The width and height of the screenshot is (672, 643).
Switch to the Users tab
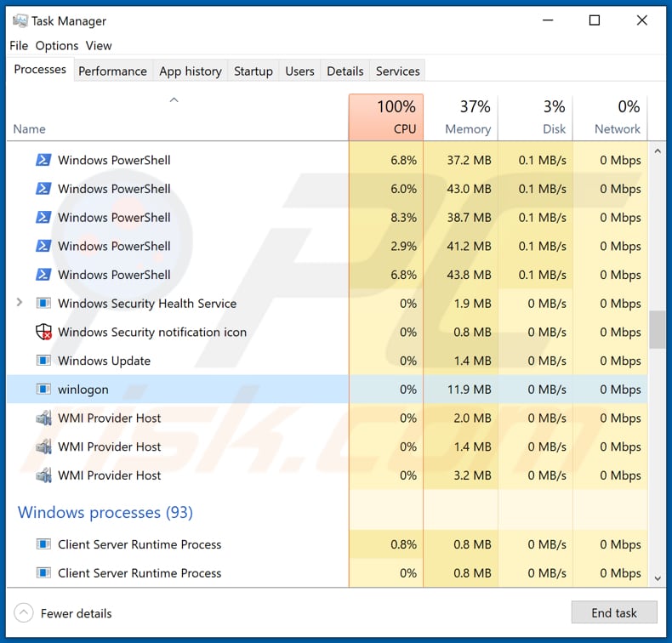pyautogui.click(x=299, y=71)
